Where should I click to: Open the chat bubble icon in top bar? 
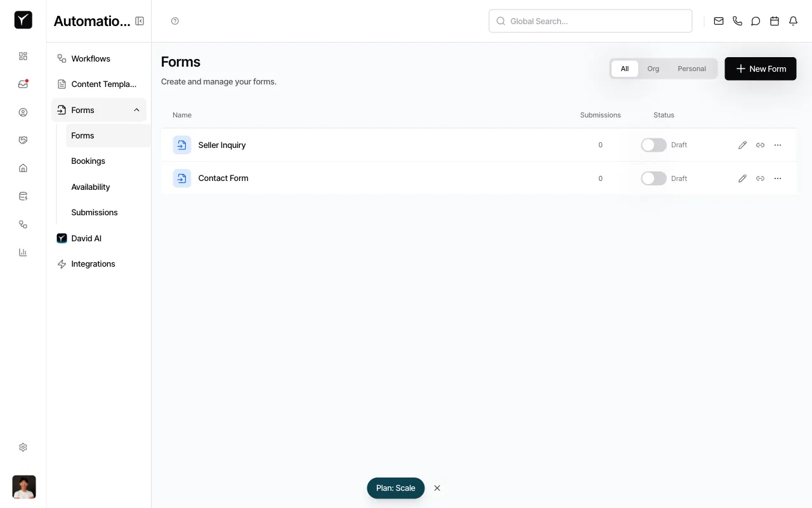pos(756,20)
